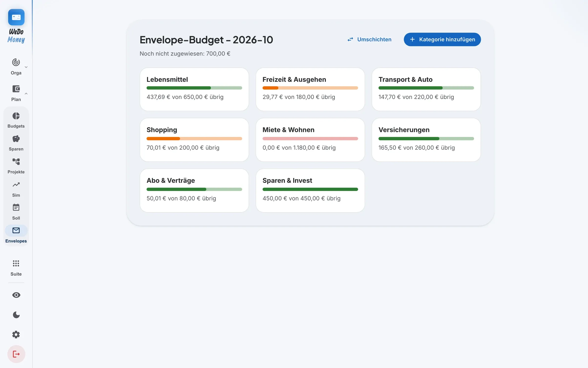Viewport: 588px width, 368px height.
Task: Click '29,77 € von 180,00 € übrig' text
Action: pos(299,97)
